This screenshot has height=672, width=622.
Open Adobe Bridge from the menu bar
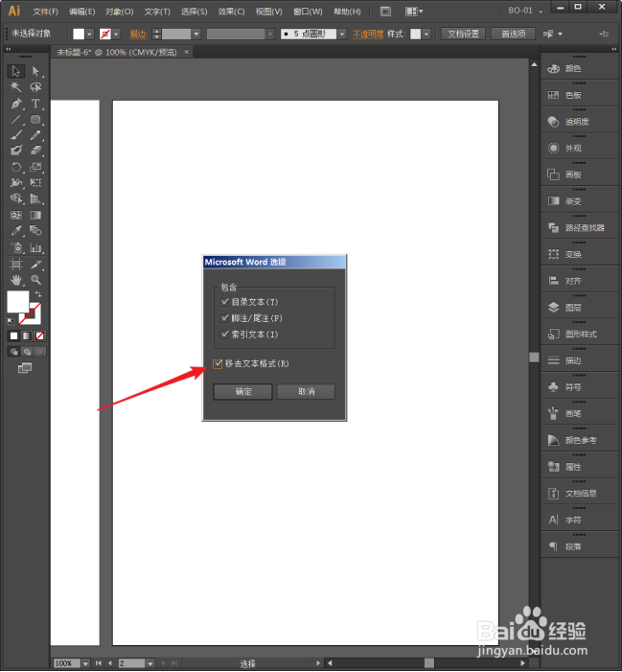pyautogui.click(x=385, y=12)
